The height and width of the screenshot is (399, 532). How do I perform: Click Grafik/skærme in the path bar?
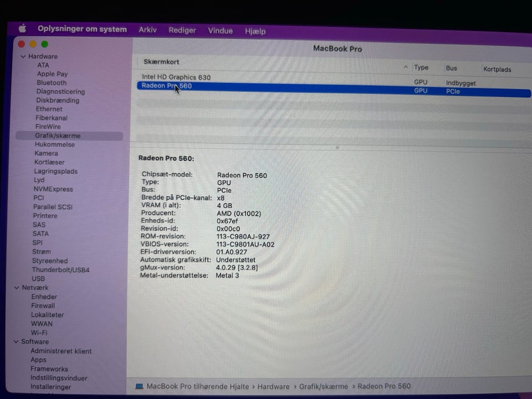(x=323, y=386)
